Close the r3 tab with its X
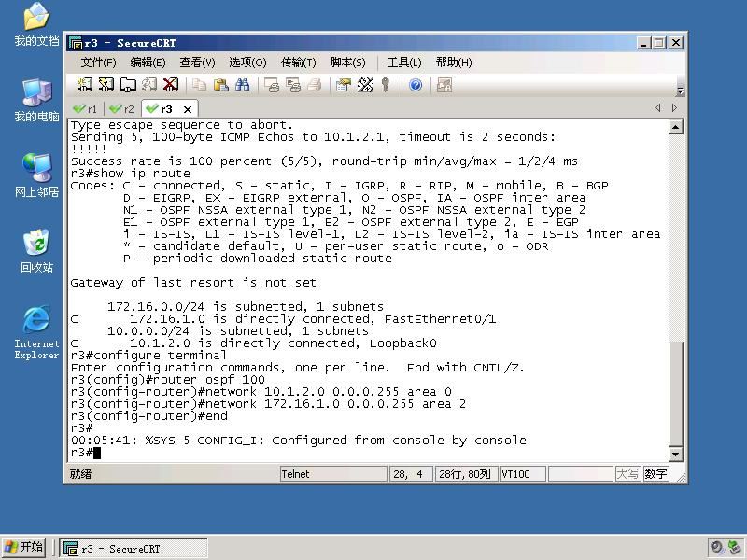Viewport: 747px width, 560px height. click(x=188, y=109)
